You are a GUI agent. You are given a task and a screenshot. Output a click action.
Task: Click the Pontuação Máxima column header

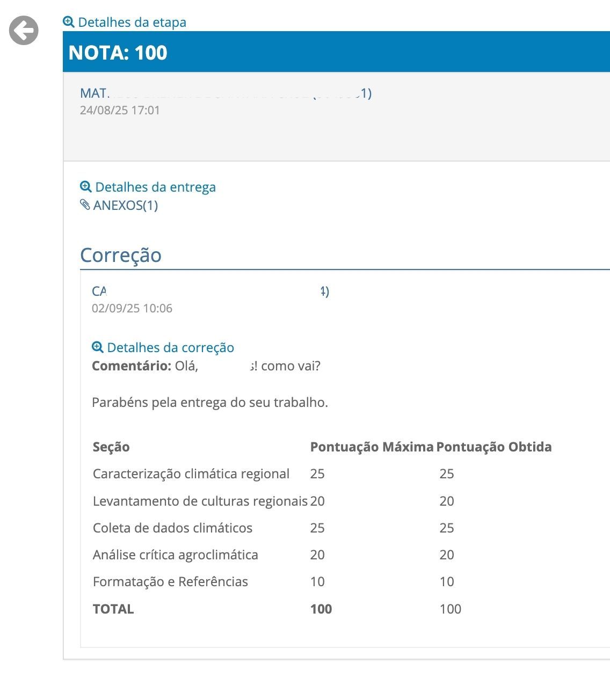point(372,447)
